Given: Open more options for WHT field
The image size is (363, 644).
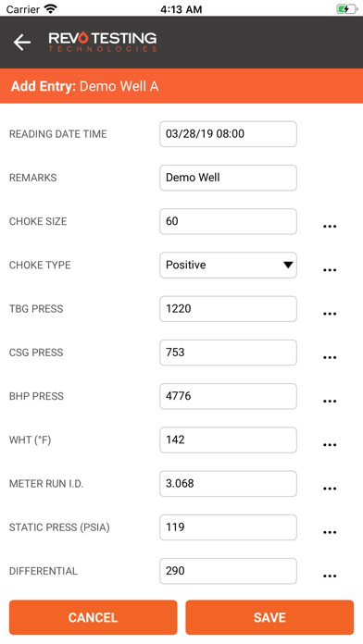Looking at the screenshot, I should point(330,445).
